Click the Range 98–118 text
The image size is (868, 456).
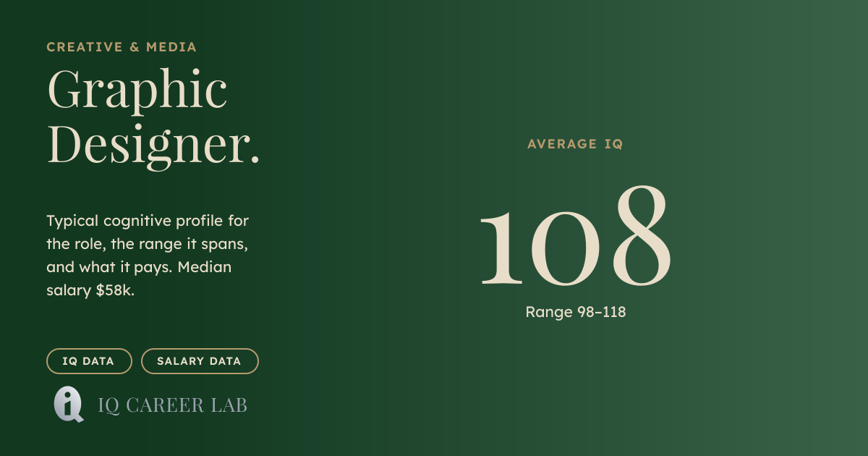tap(576, 312)
